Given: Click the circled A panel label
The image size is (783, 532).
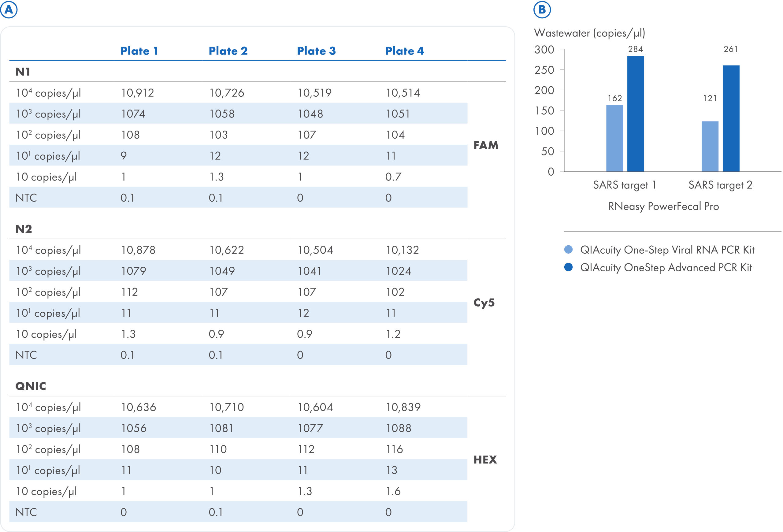Looking at the screenshot, I should 9,9.
